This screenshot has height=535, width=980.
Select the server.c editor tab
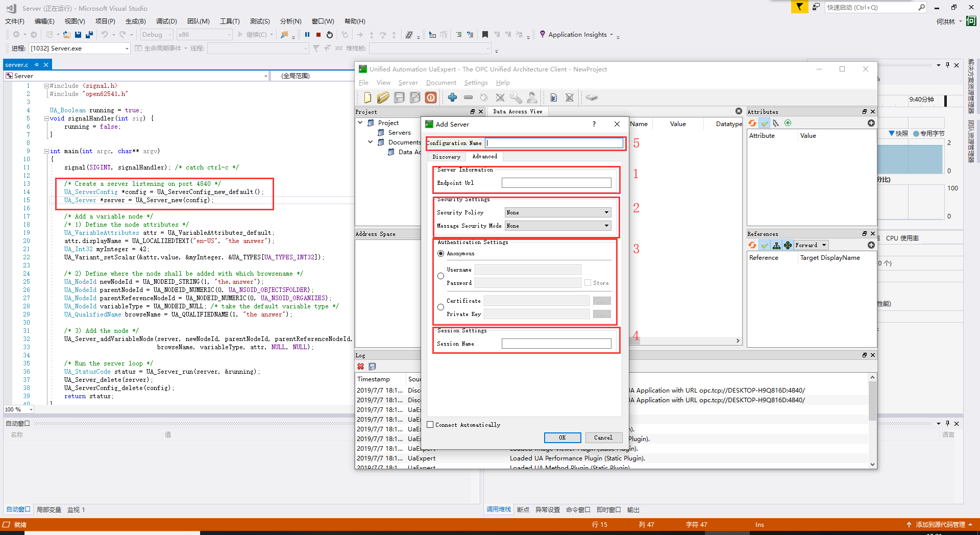17,65
